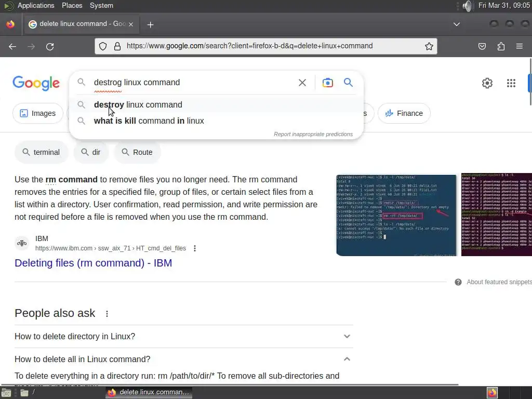Open the extensions puzzle icon
532x399 pixels.
tap(501, 46)
